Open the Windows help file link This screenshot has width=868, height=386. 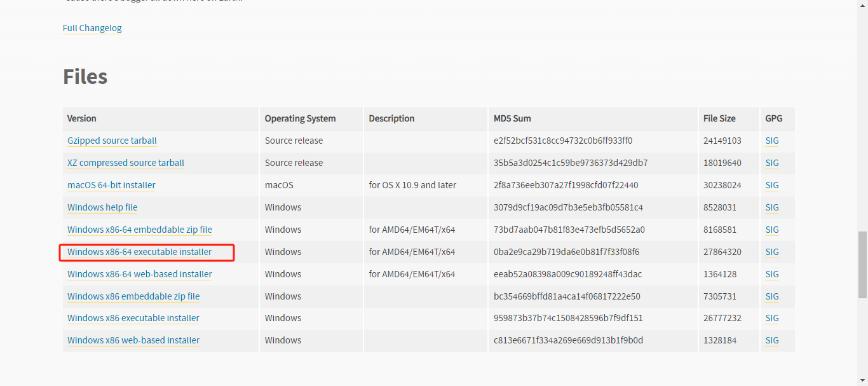102,207
